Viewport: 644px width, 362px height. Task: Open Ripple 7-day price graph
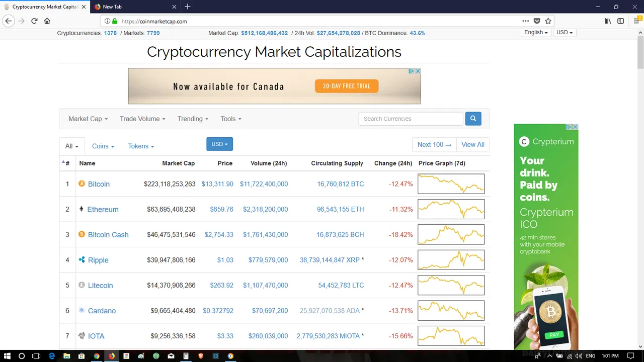[x=451, y=259]
